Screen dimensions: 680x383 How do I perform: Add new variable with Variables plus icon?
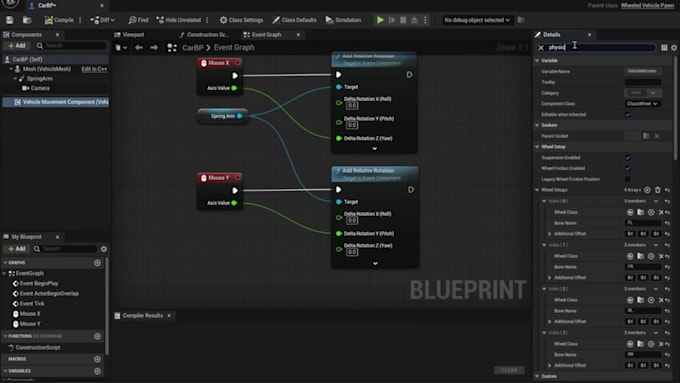pos(97,371)
